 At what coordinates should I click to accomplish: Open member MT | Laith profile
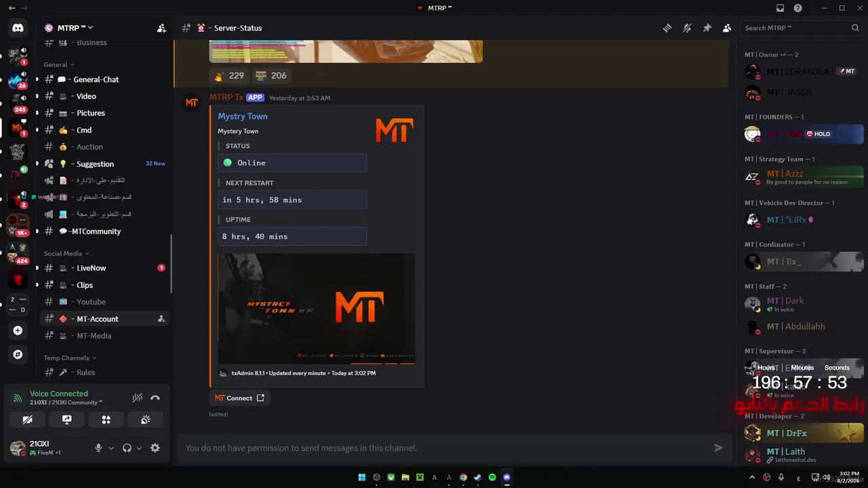[804, 455]
